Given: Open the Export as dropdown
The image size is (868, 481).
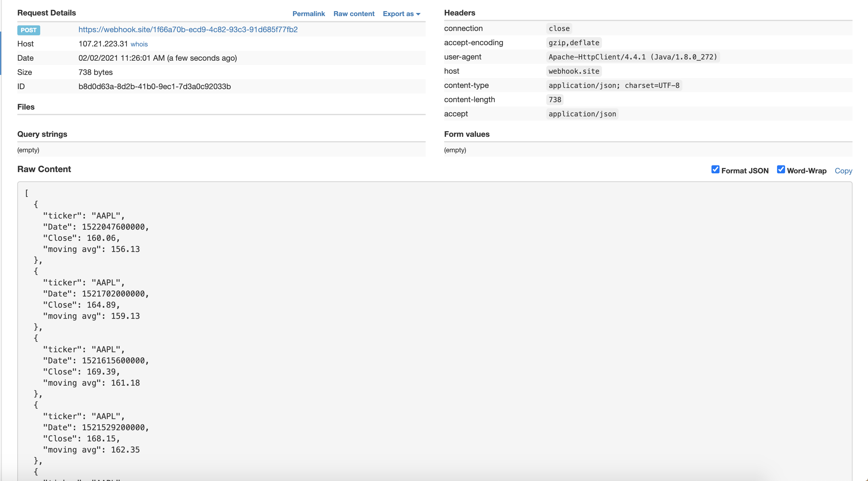Looking at the screenshot, I should click(x=401, y=14).
